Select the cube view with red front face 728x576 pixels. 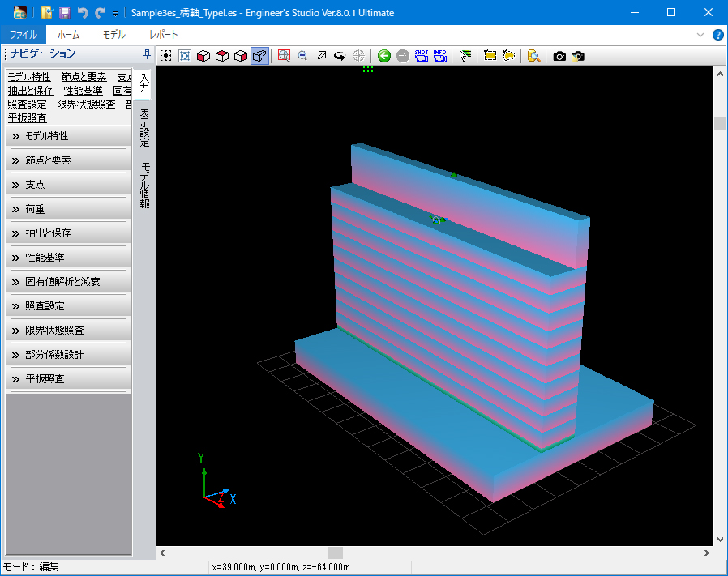click(x=203, y=56)
